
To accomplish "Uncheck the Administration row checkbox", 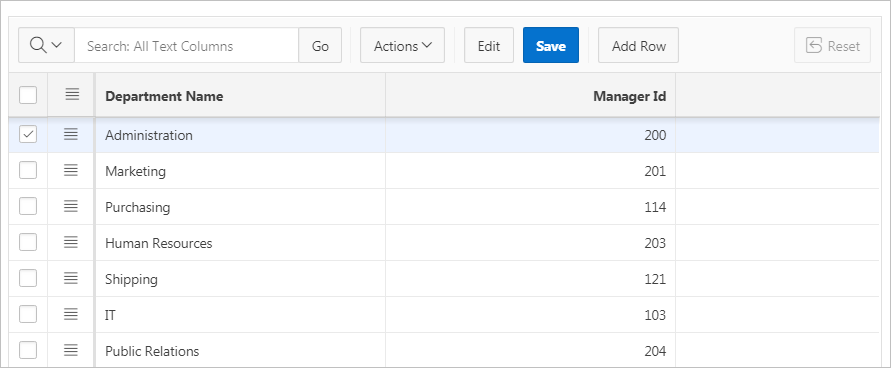I will pos(28,135).
